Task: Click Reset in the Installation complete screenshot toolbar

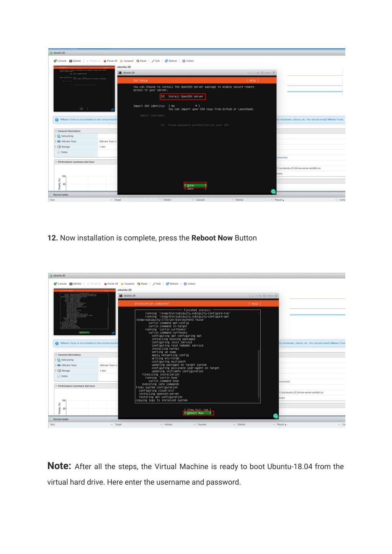Action: [142, 284]
